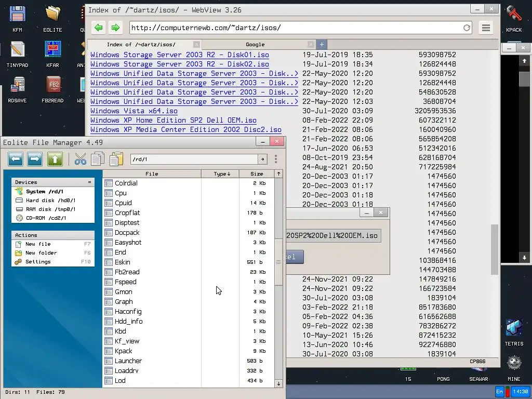Reload the page in WebView
532x399 pixels.
pos(467,28)
